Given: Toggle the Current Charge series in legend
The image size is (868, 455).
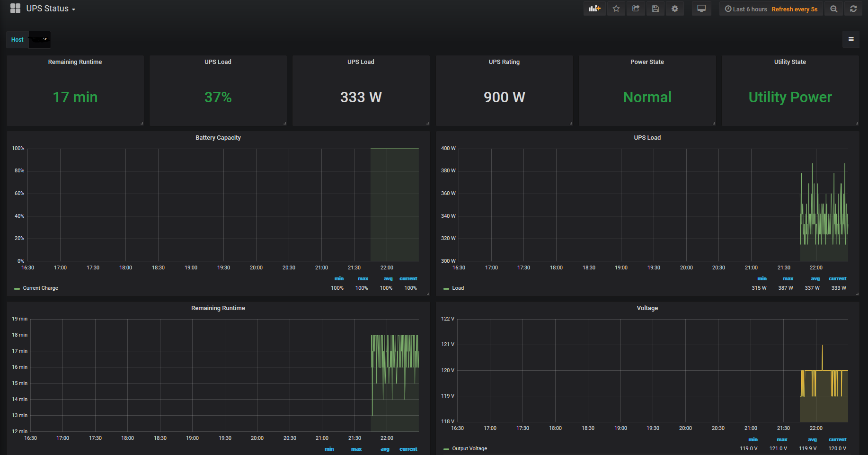Looking at the screenshot, I should (40, 288).
